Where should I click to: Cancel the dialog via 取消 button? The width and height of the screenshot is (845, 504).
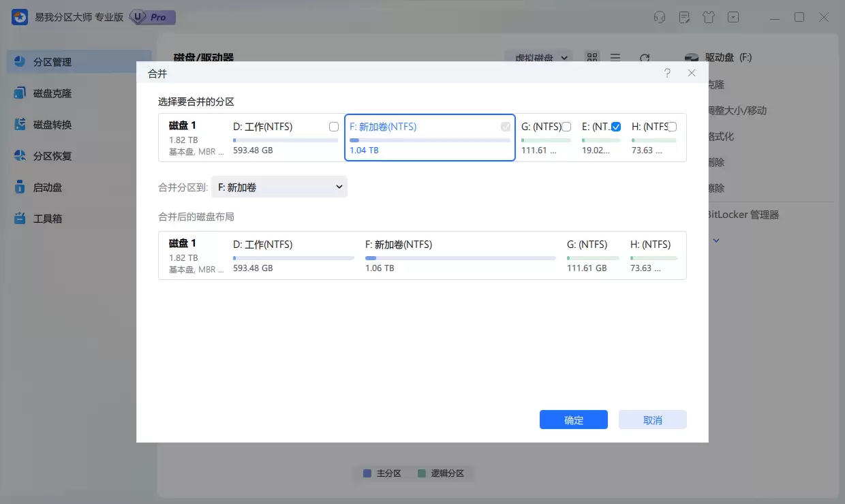coord(652,420)
